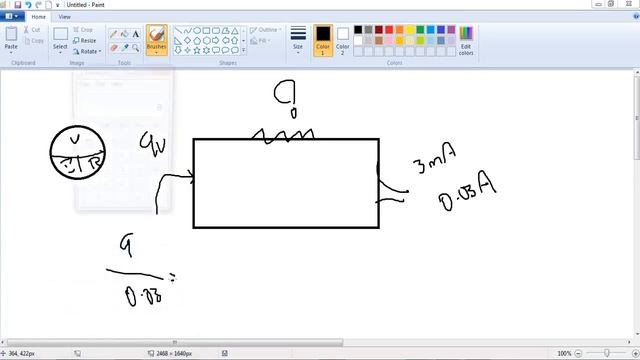Choose the Five-point star shape
This screenshot has width=640, height=360.
pos(197,50)
